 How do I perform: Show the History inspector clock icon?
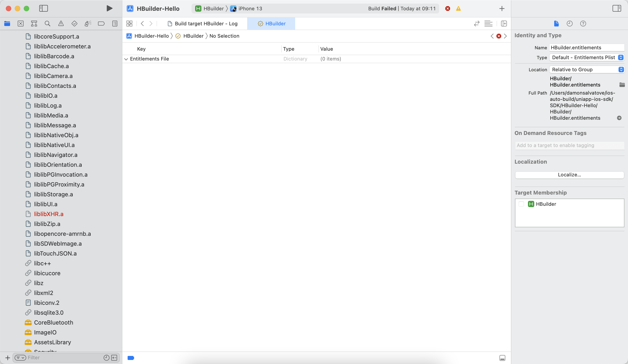pyautogui.click(x=569, y=24)
